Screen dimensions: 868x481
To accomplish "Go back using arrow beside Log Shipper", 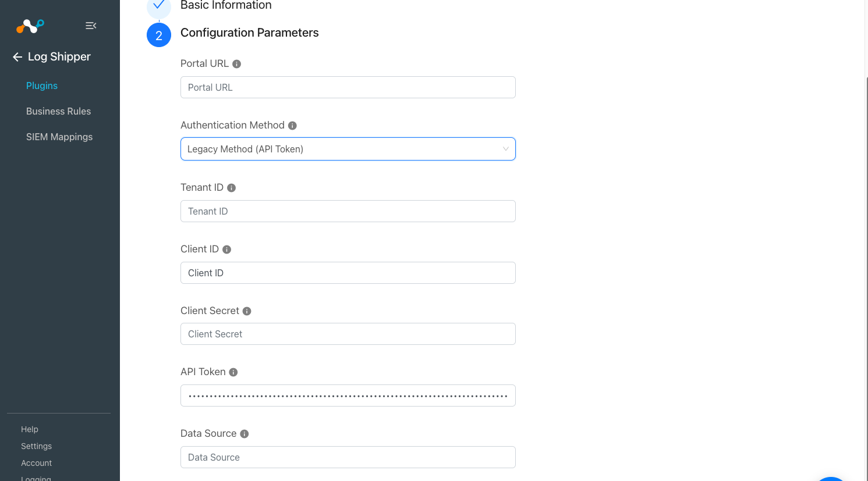I will 17,57.
